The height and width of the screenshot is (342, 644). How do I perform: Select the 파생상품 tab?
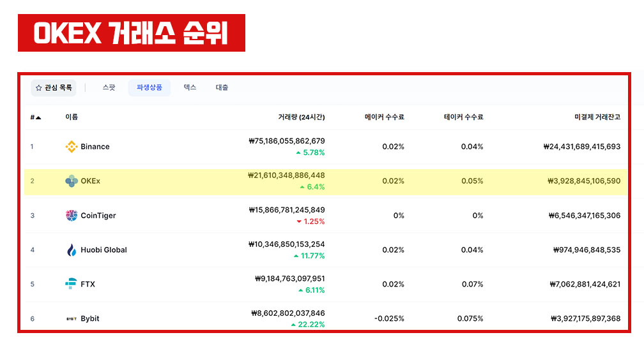(x=149, y=87)
